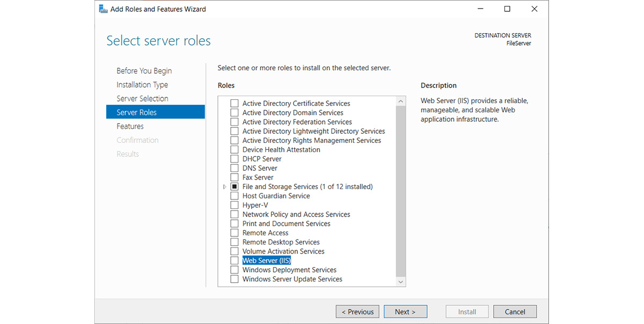This screenshot has height=324, width=644.
Task: Enable the DHCP Server role checkbox
Action: (234, 159)
